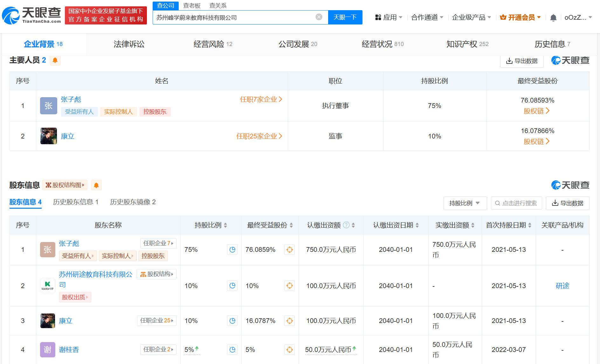Open 历史股东镜像 2 tab
Screen dimensions: 600x364
click(133, 202)
